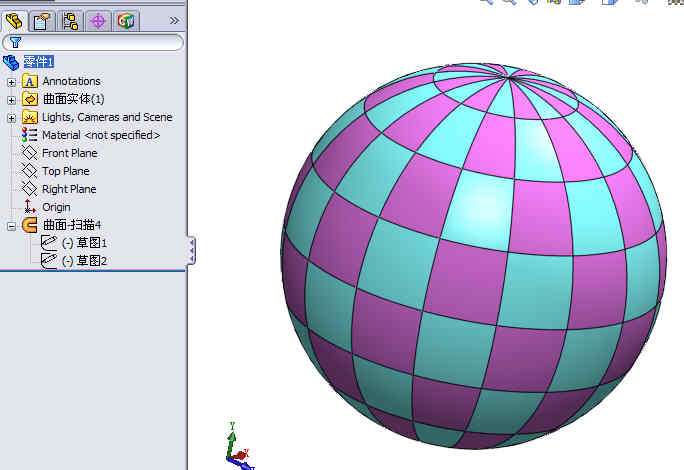Select the Top Plane
Screen dimensions: 684x470
(65, 171)
